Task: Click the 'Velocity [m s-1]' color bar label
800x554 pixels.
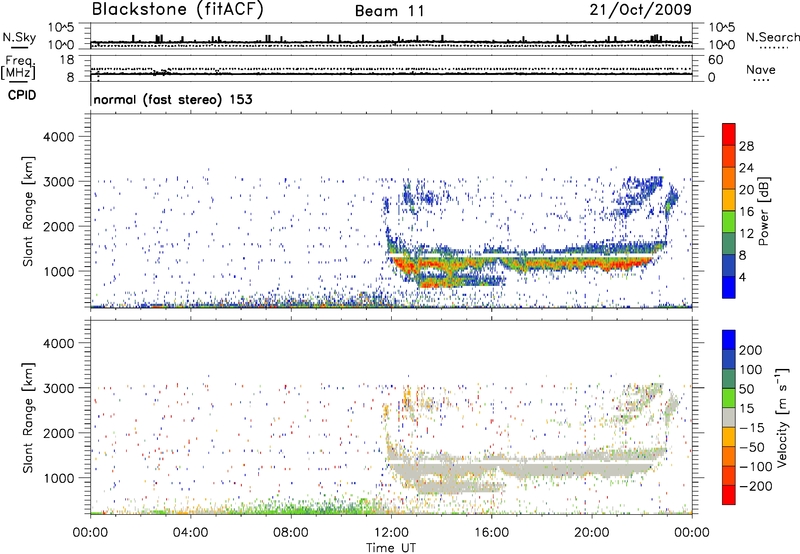Action: [x=782, y=417]
